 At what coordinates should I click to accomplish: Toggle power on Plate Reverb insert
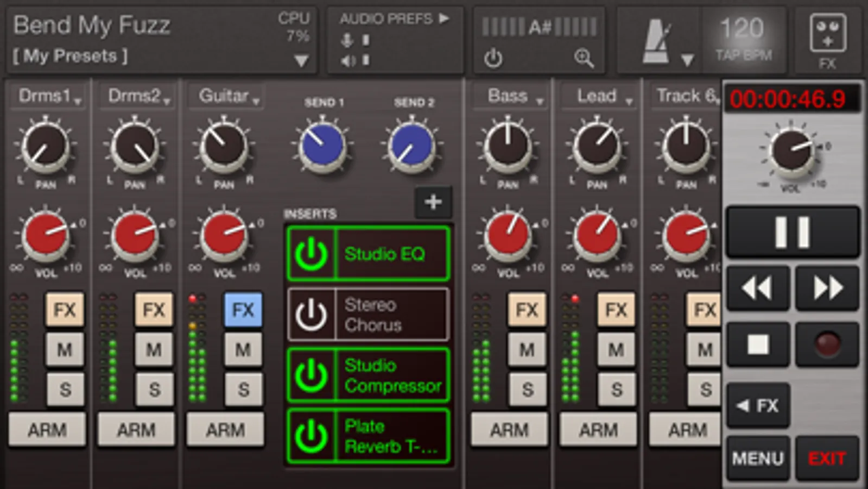(x=311, y=436)
